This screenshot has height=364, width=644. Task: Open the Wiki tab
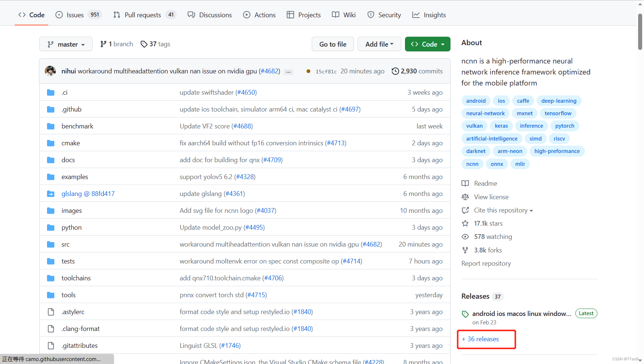[x=344, y=15]
